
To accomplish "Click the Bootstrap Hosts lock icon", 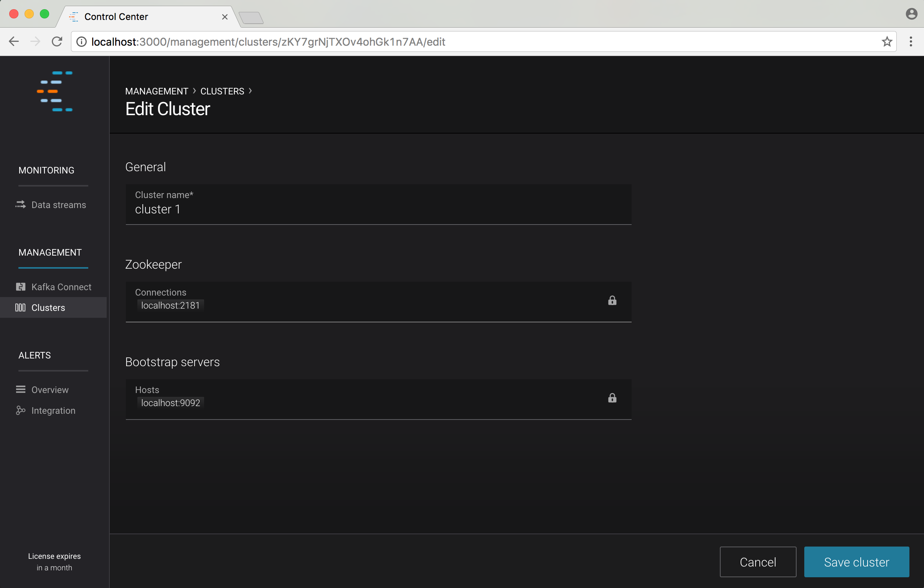I will (x=612, y=398).
